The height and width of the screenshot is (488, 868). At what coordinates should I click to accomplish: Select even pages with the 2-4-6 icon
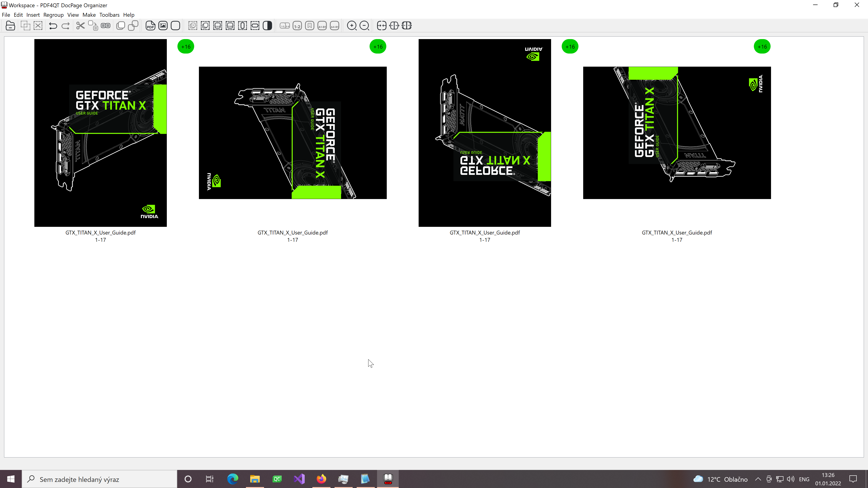click(x=218, y=26)
